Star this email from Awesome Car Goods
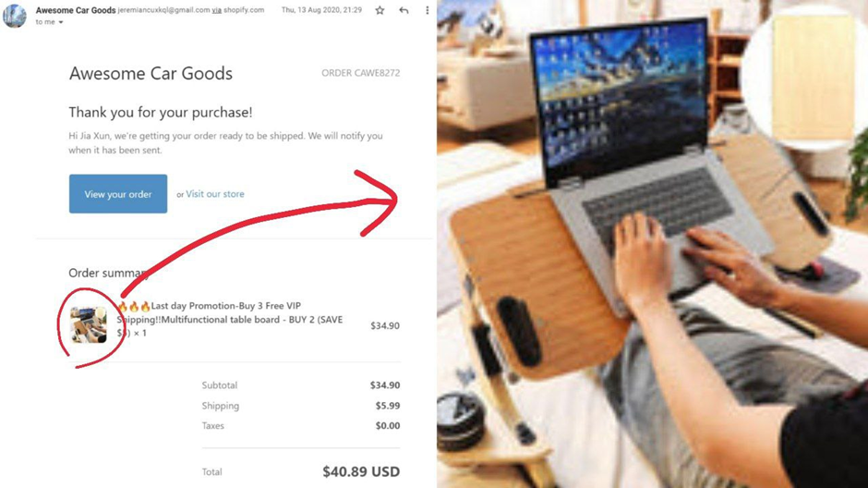 380,10
